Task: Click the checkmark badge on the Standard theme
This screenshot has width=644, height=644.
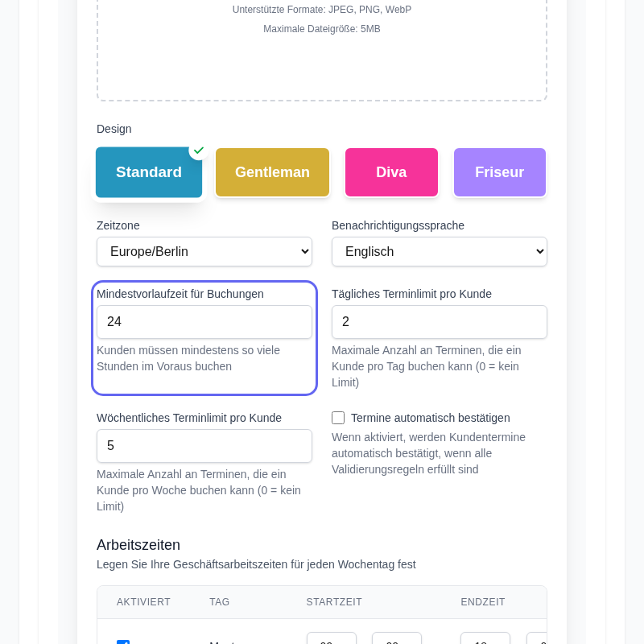Action: click(x=199, y=150)
